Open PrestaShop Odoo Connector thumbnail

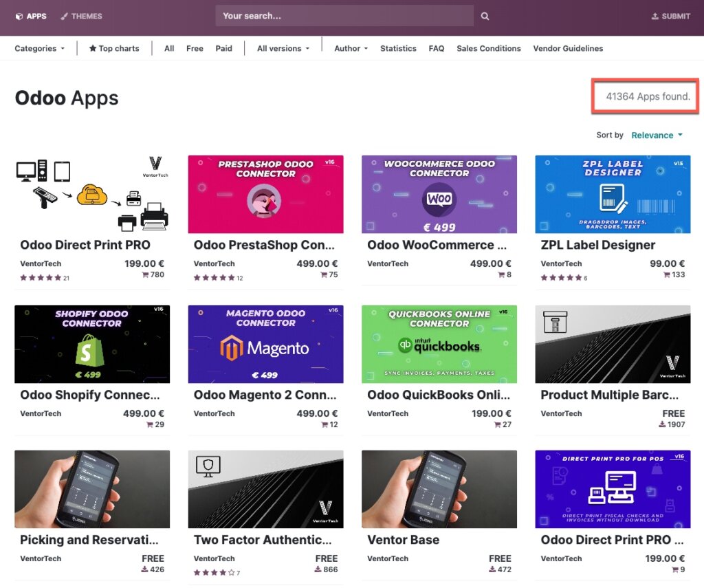click(266, 194)
